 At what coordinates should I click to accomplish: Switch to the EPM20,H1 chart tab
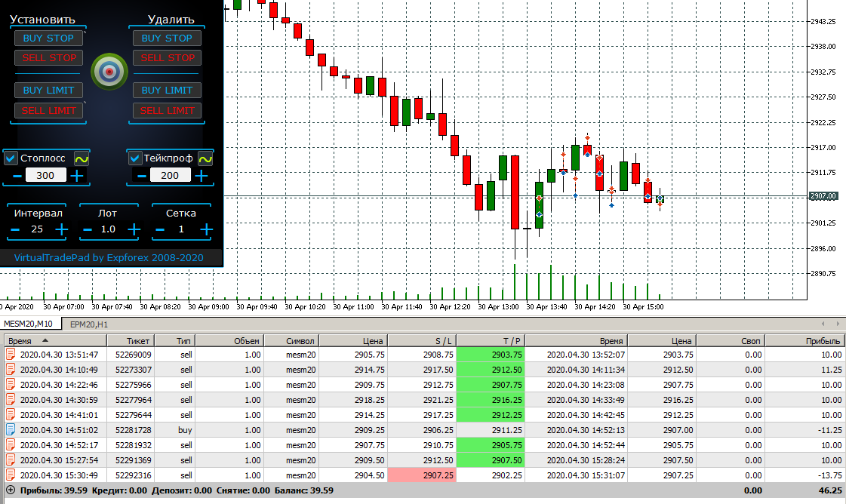click(x=89, y=324)
